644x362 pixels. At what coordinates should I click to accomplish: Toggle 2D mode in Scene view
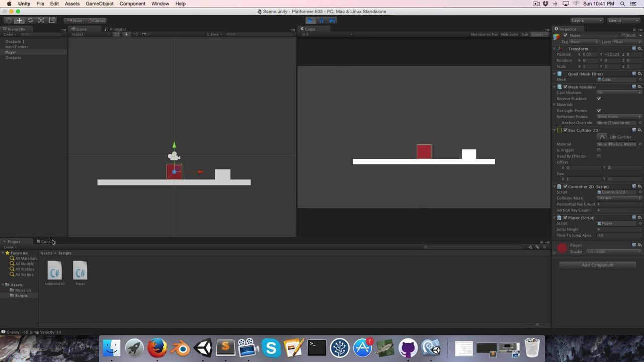[116, 34]
